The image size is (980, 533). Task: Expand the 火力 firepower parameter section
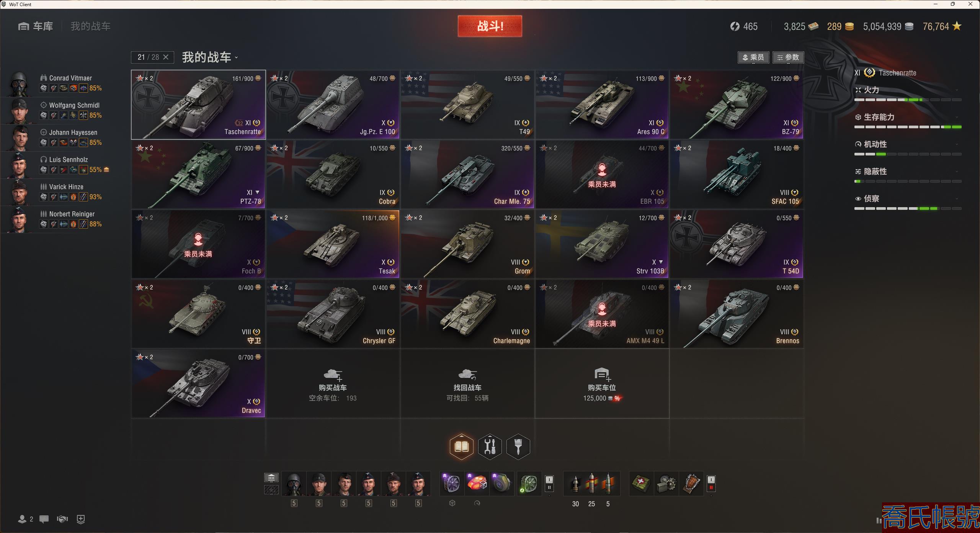pyautogui.click(x=908, y=90)
